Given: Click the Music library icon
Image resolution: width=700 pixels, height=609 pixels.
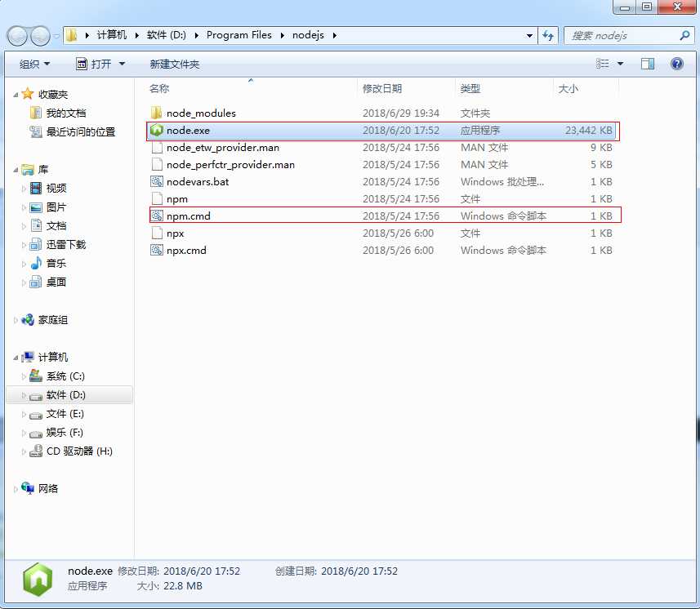Looking at the screenshot, I should (36, 263).
